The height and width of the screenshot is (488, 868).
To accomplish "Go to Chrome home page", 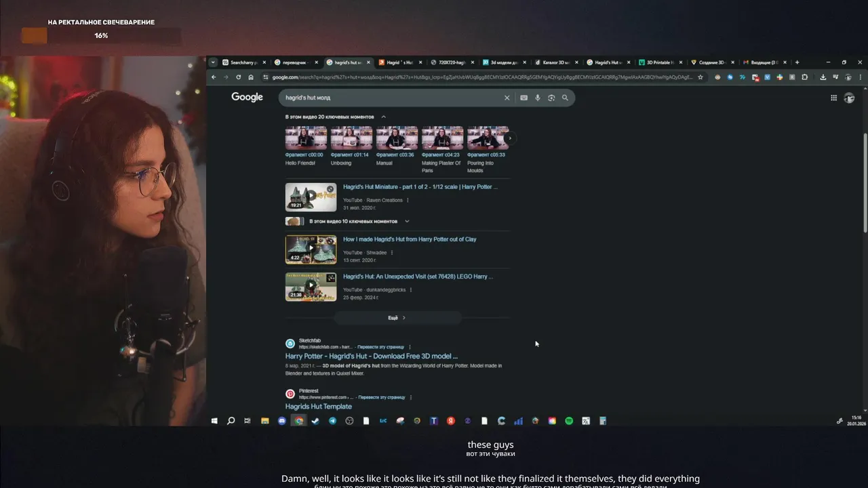I will pos(251,77).
